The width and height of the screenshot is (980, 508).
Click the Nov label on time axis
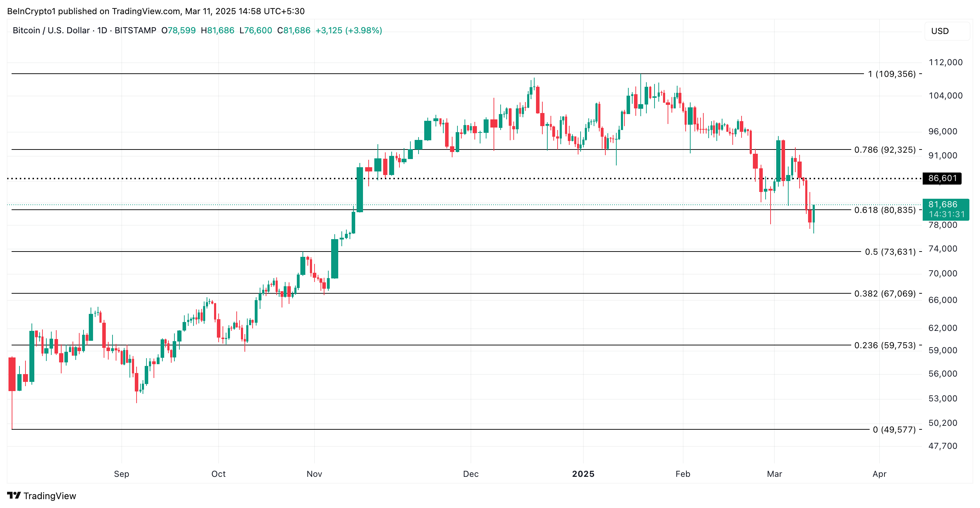pyautogui.click(x=314, y=474)
